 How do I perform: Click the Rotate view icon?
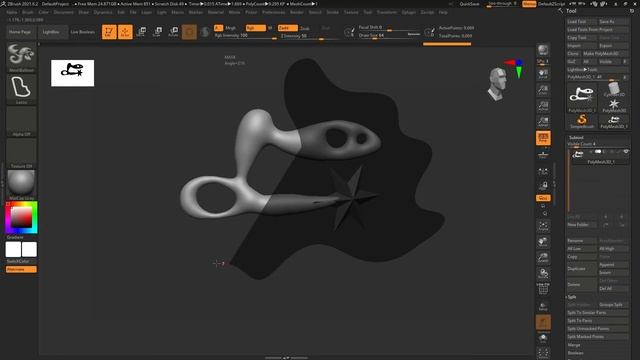pyautogui.click(x=543, y=273)
